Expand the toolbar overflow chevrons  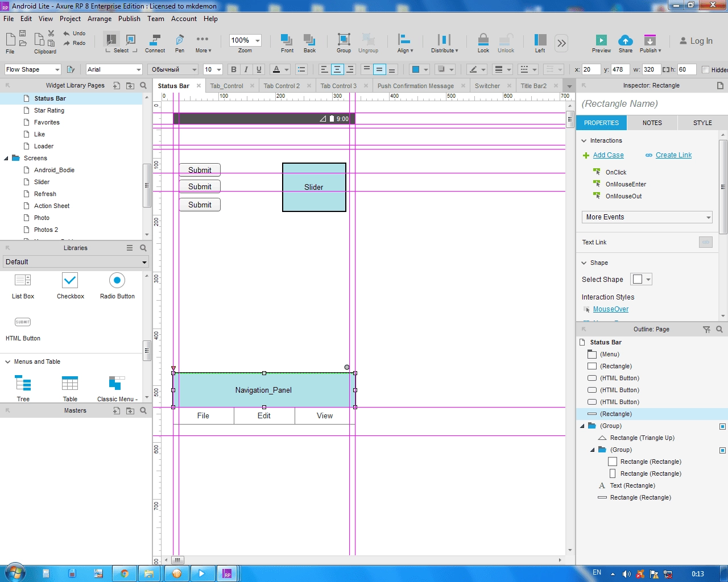click(x=561, y=43)
